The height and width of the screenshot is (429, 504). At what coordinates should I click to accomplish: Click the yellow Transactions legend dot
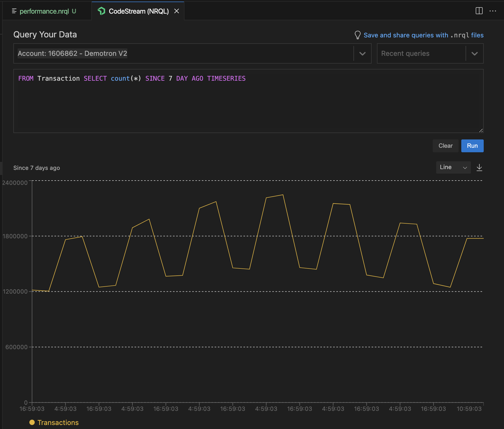tap(32, 422)
